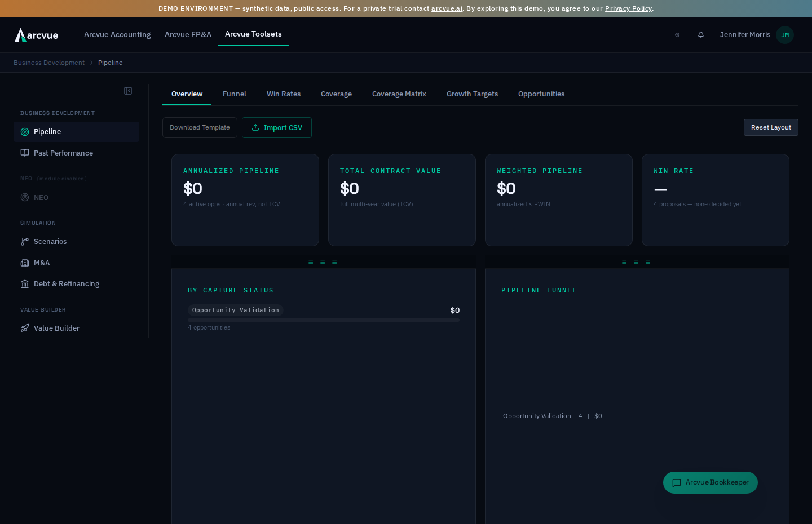Click the Win Rate card
This screenshot has width=812, height=524.
pos(716,200)
